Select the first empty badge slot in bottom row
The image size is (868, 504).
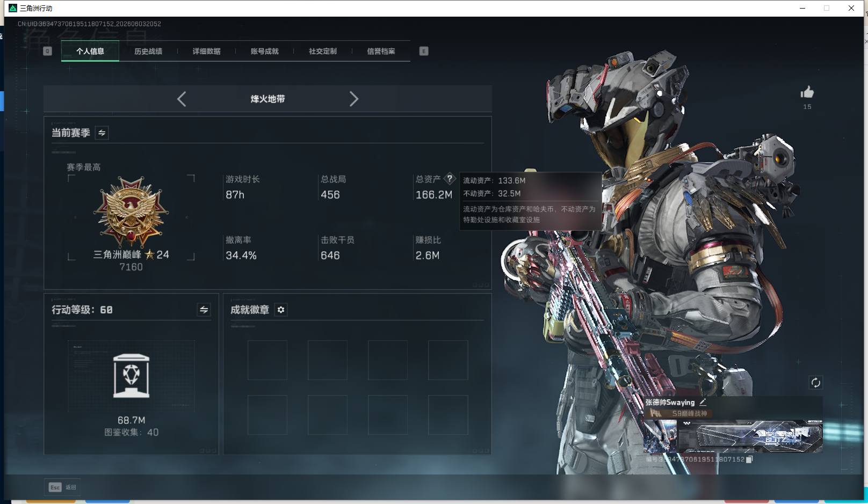click(x=267, y=415)
